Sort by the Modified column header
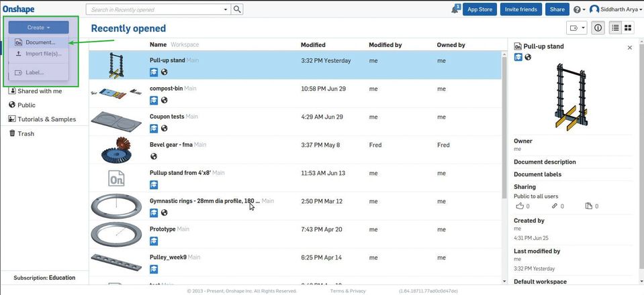The image size is (644, 295). tap(313, 45)
